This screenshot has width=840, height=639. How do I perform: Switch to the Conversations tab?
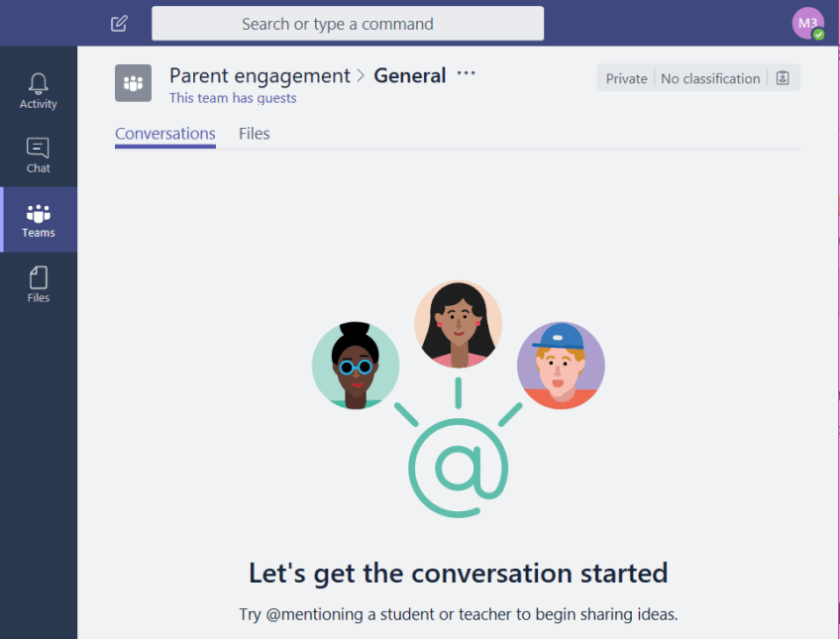click(164, 134)
